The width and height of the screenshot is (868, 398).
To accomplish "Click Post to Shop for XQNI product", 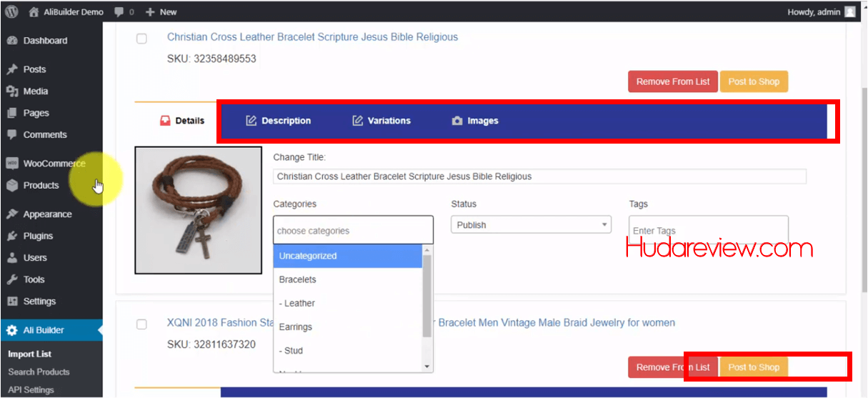I will [754, 367].
